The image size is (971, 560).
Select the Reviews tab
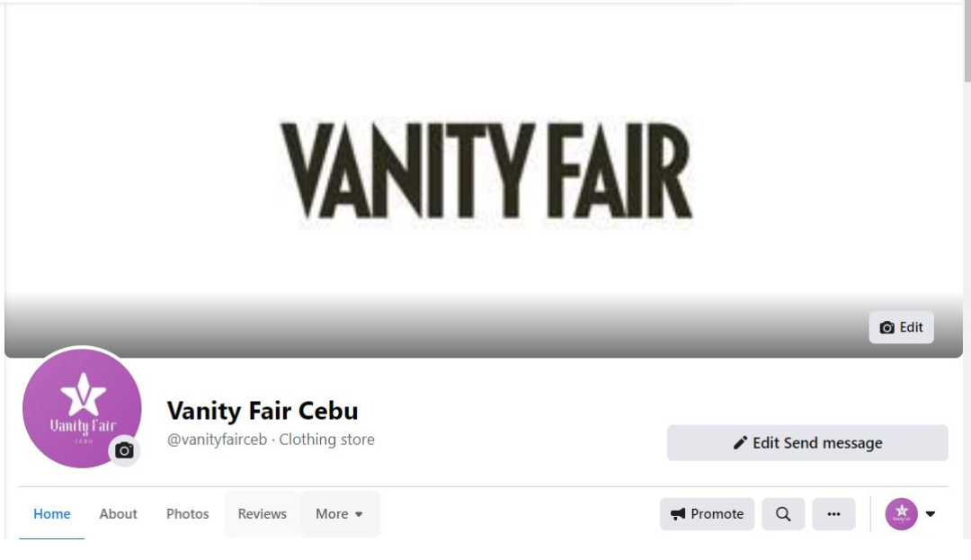(x=262, y=514)
